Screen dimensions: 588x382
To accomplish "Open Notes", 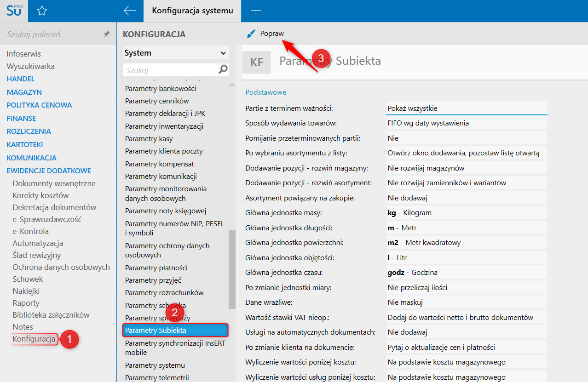I will [x=23, y=327].
